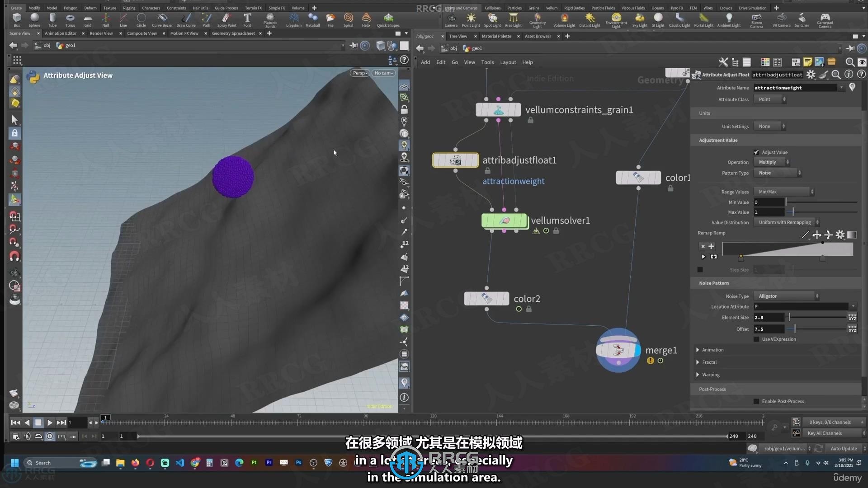868x488 pixels.
Task: Open the Value Distribution dropdown
Action: tap(787, 222)
